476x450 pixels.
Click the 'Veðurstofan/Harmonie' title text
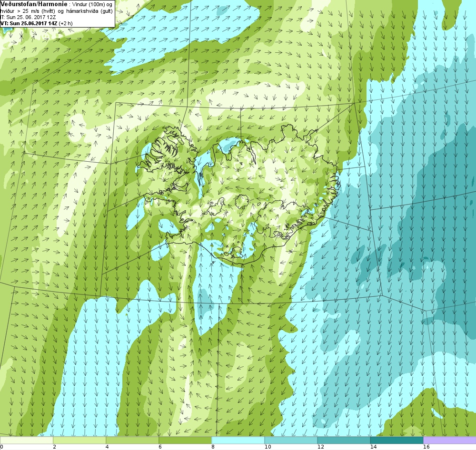[34, 4]
